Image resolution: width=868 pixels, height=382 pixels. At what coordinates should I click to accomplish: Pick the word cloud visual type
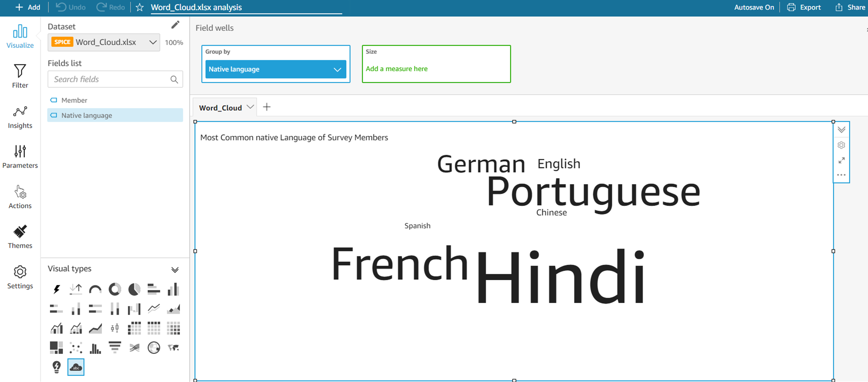click(x=76, y=367)
